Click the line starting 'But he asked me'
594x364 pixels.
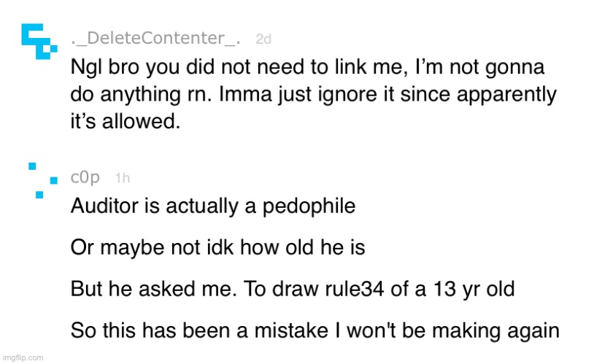click(x=293, y=289)
